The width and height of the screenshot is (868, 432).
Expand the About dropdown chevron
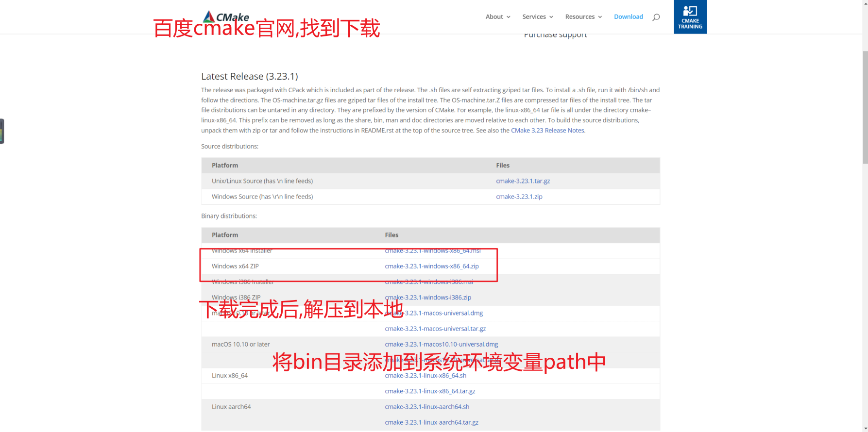point(509,17)
